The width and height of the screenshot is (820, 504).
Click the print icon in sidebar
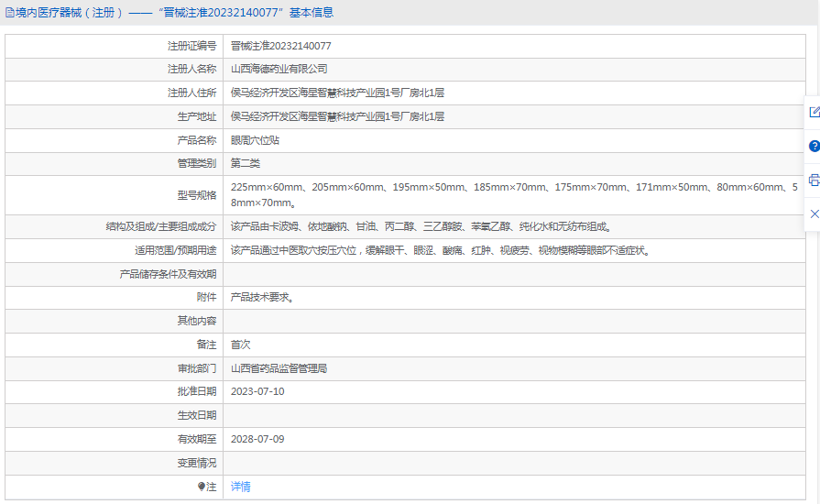814,180
